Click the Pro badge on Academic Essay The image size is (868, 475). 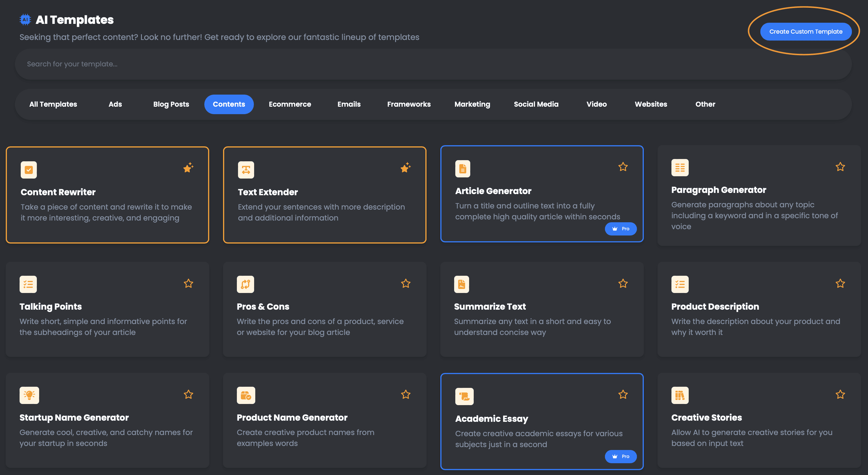(x=621, y=457)
